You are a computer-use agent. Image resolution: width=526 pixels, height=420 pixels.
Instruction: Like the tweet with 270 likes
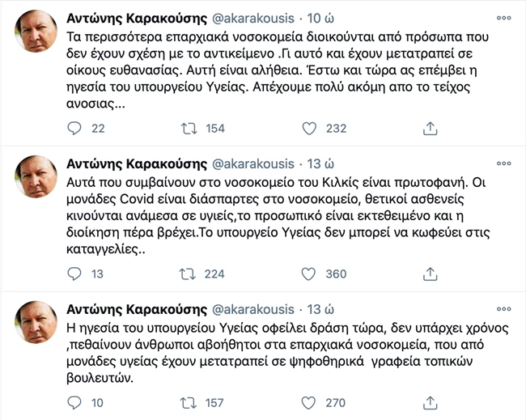point(308,402)
